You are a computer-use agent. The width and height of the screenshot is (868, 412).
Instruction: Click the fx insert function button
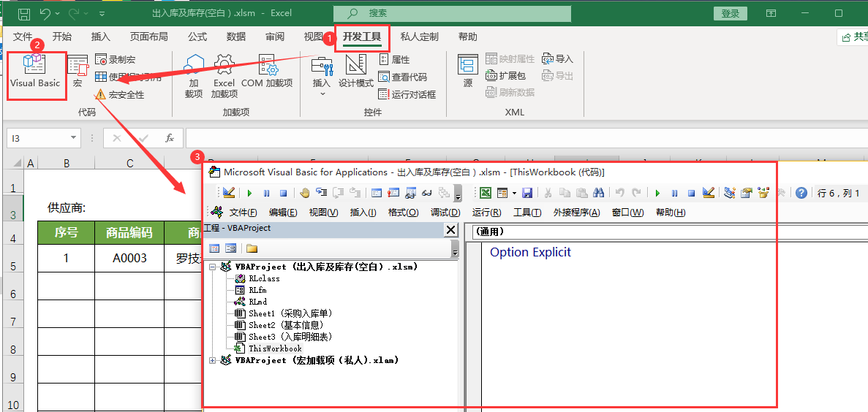tap(170, 138)
